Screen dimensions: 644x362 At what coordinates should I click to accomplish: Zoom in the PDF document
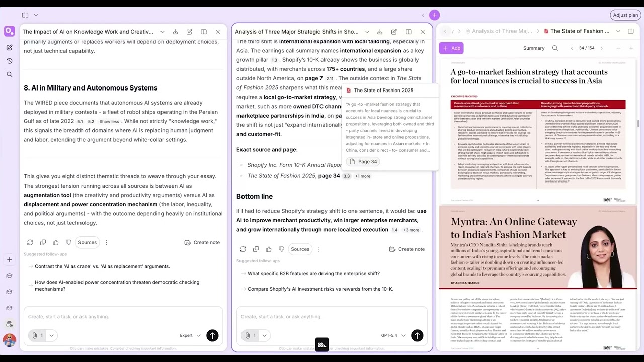pos(631,48)
